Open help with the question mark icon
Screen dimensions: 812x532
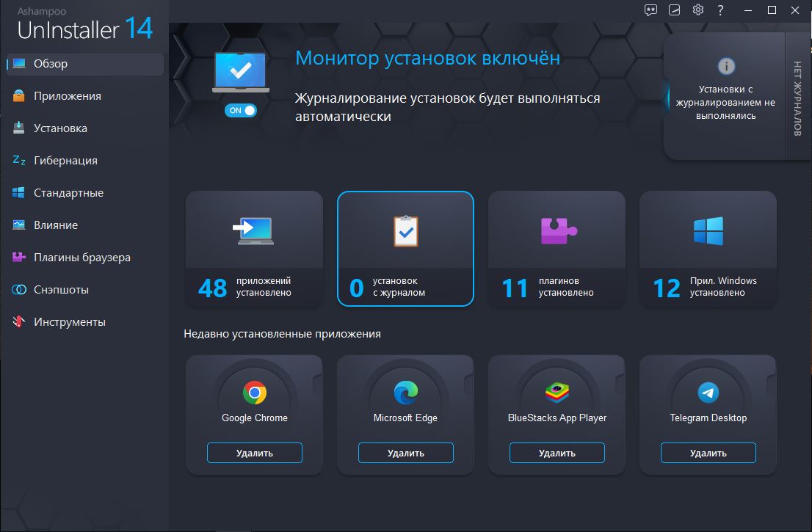coord(720,10)
